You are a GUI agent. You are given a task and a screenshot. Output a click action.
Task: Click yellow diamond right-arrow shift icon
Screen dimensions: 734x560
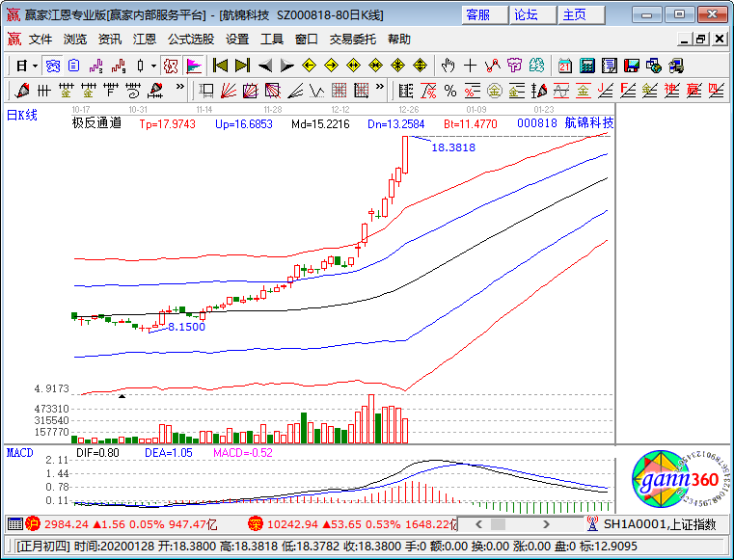331,66
